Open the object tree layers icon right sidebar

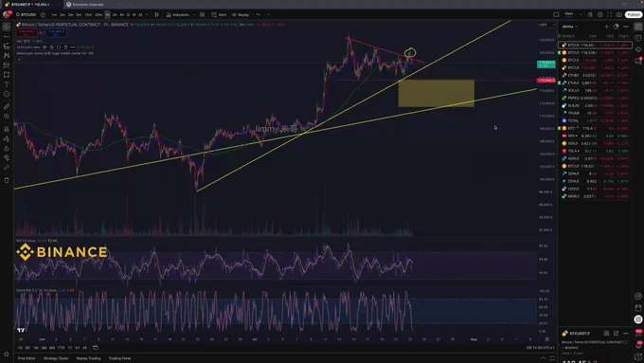pos(638,49)
